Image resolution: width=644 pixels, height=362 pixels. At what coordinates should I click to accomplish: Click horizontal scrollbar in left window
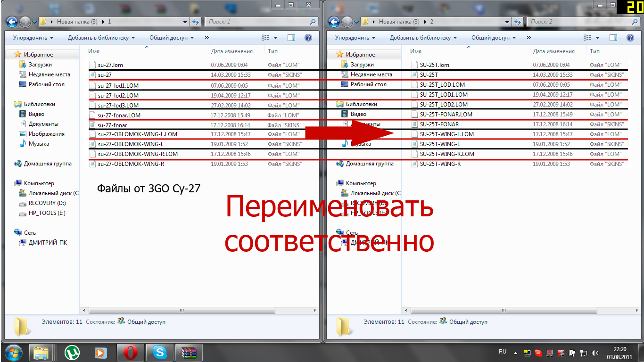click(x=182, y=310)
